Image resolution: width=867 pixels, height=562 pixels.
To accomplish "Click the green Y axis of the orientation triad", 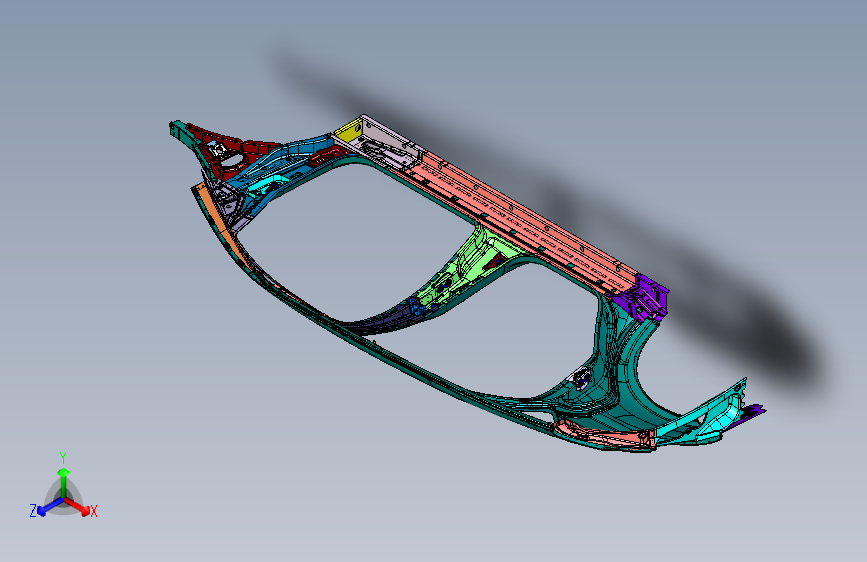I will coord(64,482).
